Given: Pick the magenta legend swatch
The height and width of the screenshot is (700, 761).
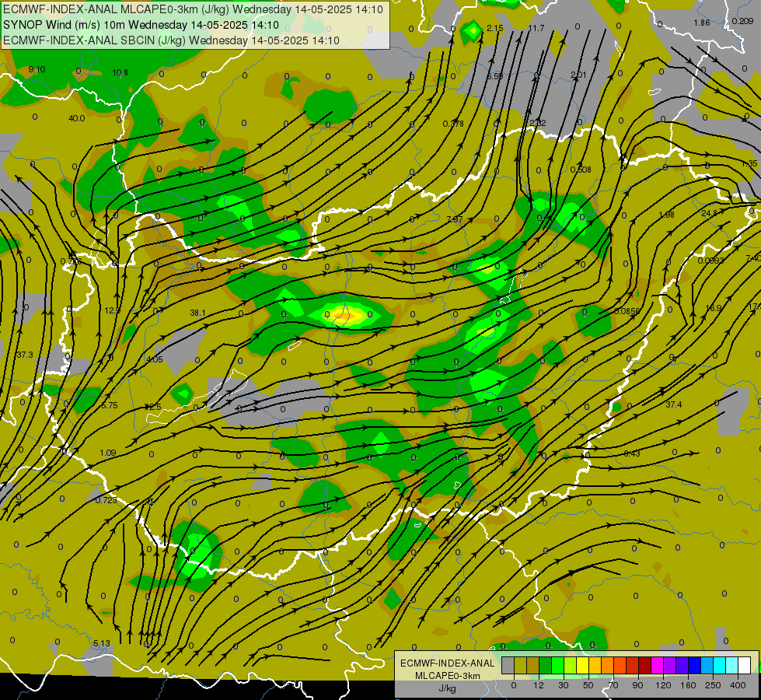Looking at the screenshot, I should click(658, 665).
